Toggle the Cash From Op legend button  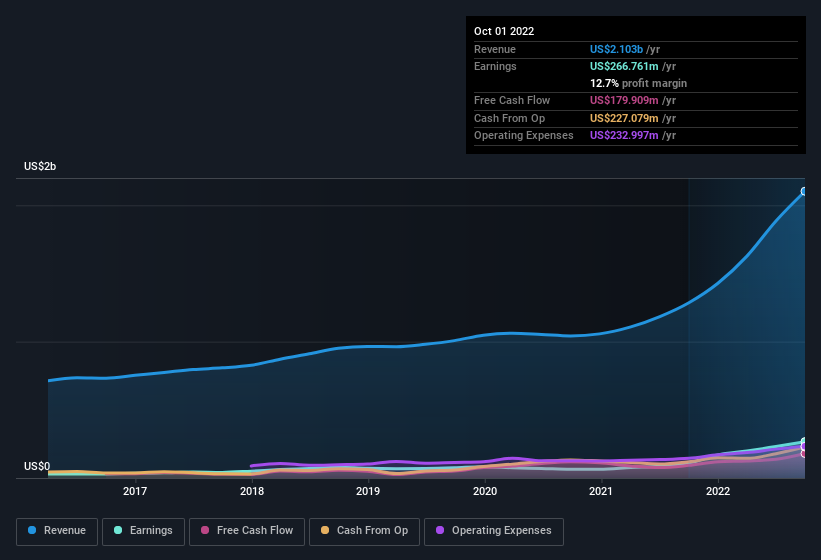tap(364, 532)
